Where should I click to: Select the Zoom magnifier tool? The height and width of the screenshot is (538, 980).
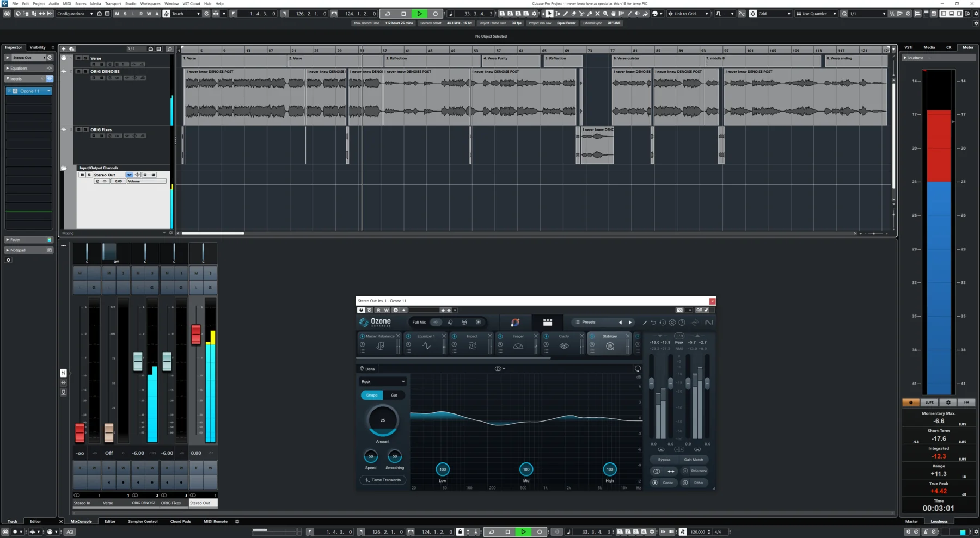coord(605,14)
